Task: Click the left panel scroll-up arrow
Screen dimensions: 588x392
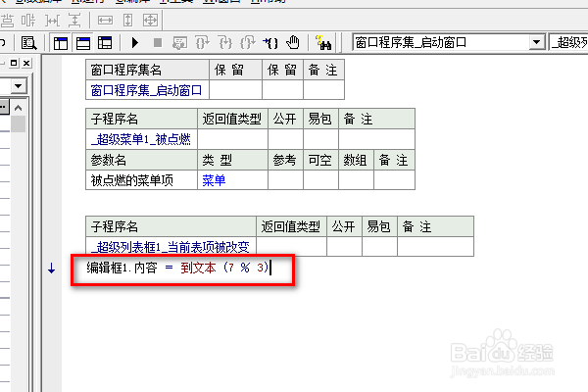Action: (18, 109)
